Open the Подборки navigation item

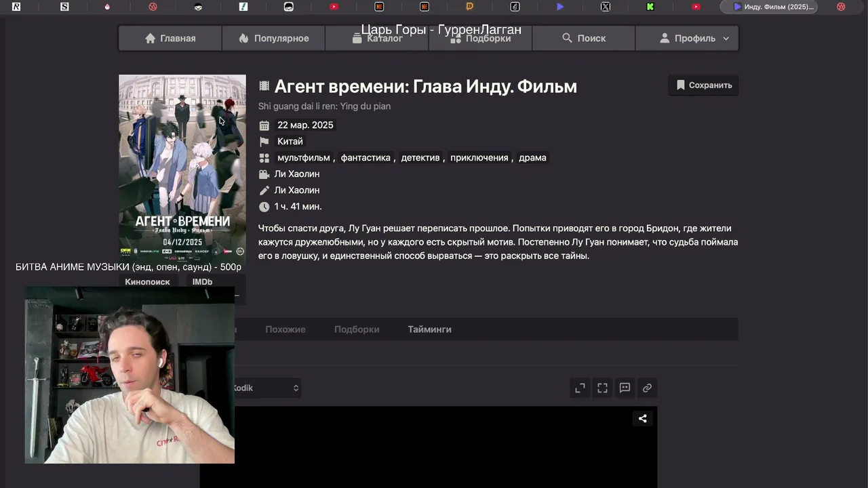coord(480,39)
